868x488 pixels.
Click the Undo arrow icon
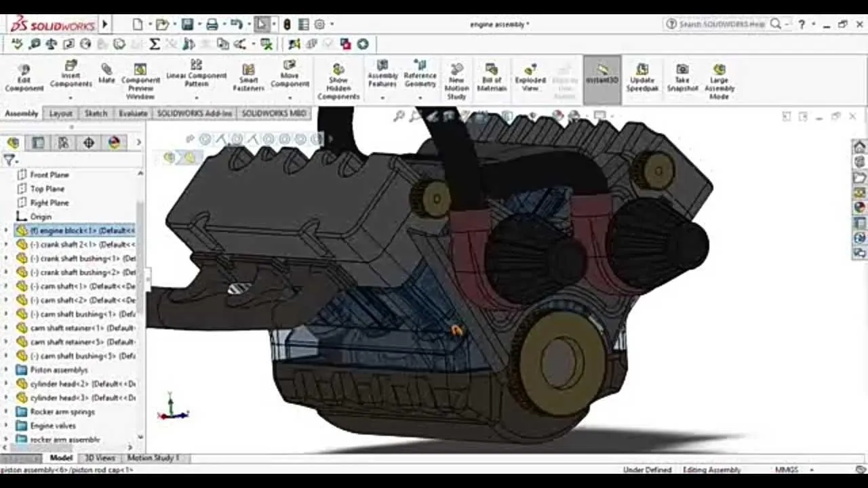[236, 24]
